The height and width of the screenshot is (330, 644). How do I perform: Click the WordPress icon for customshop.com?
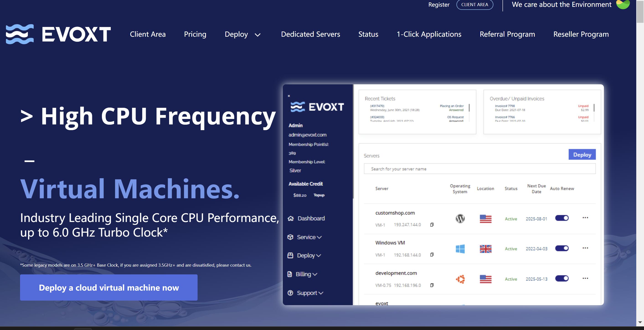(459, 218)
